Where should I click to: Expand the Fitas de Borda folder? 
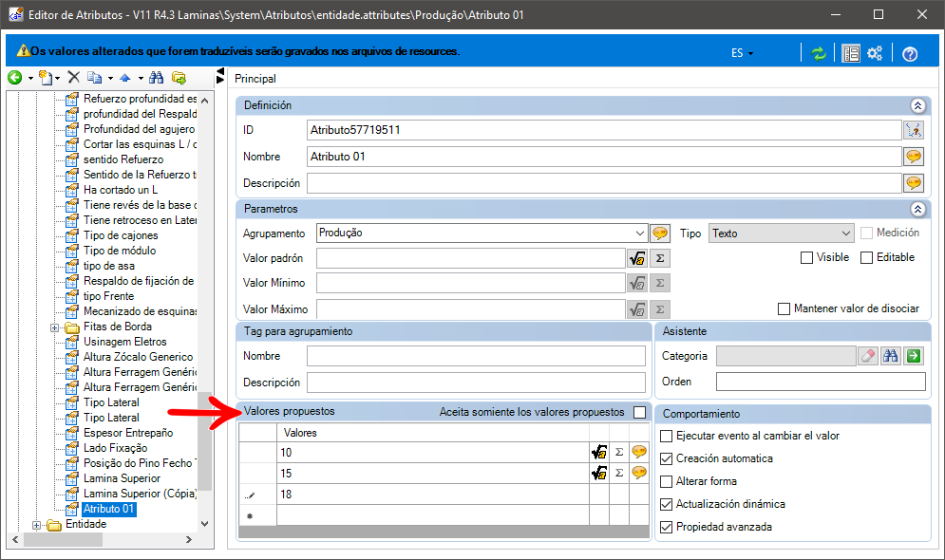coord(54,327)
